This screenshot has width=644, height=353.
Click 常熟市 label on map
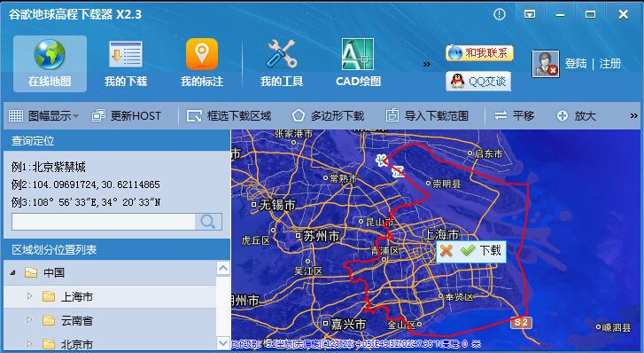[x=344, y=178]
